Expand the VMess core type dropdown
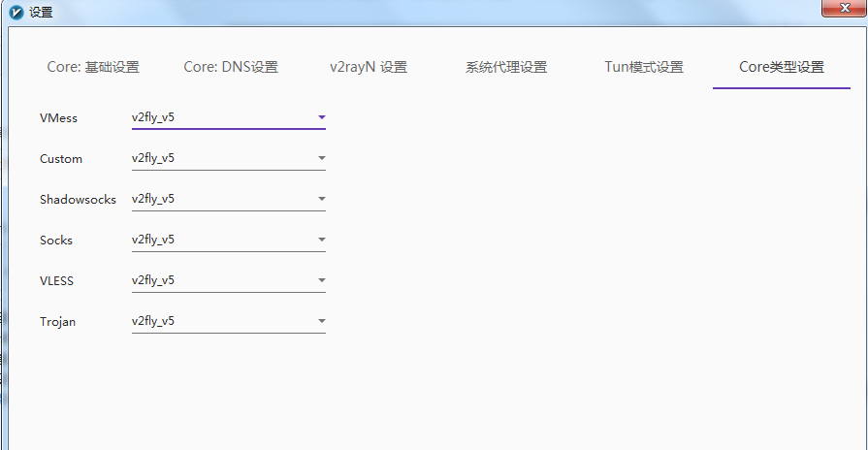 [229, 117]
